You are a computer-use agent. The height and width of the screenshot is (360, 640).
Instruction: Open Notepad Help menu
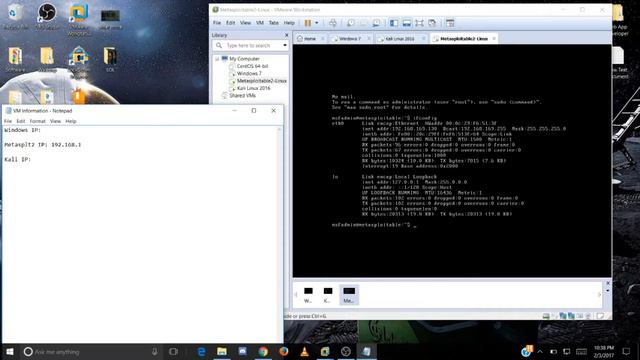click(71, 121)
